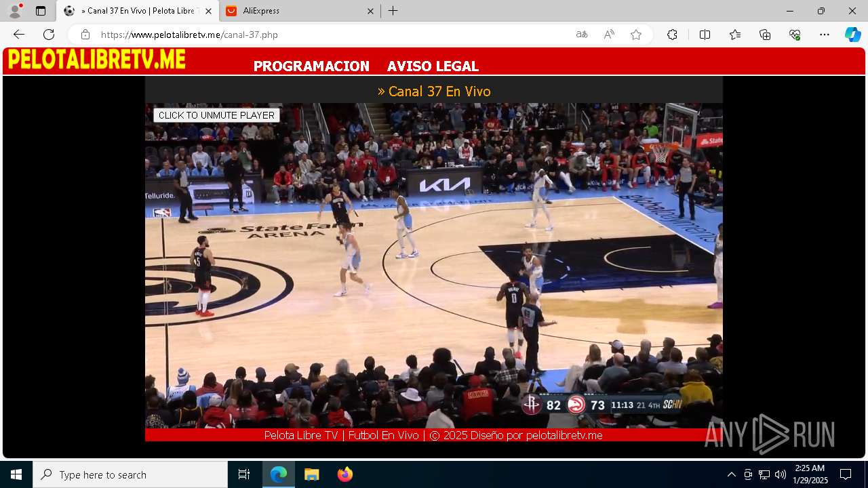Open the AVISO LEGAL menu link
Screen dimensions: 868x488
(433, 66)
